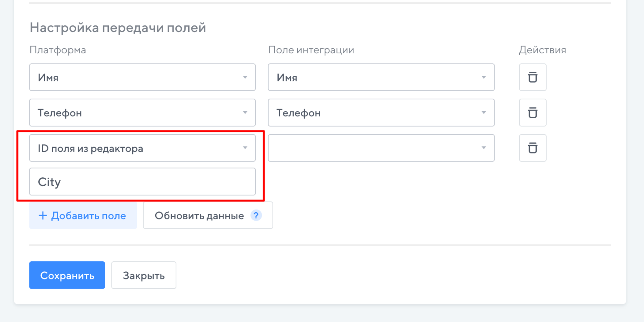Click the arrow of platform Телефон select
The image size is (644, 322).
[x=245, y=112]
